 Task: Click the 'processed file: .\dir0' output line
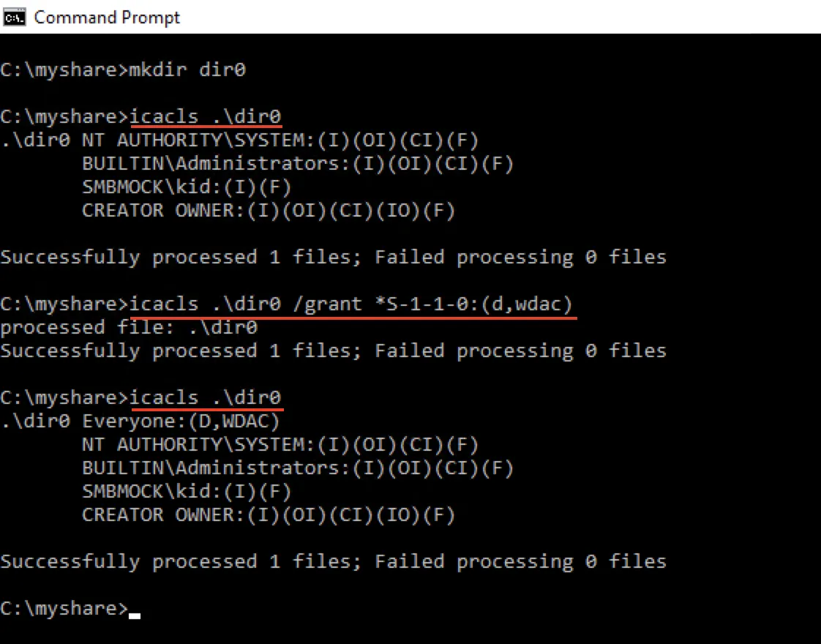(x=129, y=327)
